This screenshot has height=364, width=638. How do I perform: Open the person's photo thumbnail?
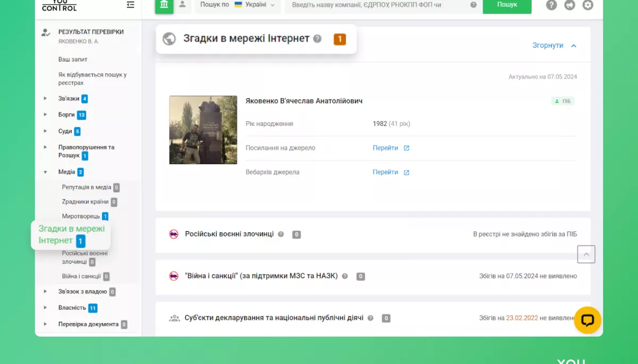pos(203,130)
